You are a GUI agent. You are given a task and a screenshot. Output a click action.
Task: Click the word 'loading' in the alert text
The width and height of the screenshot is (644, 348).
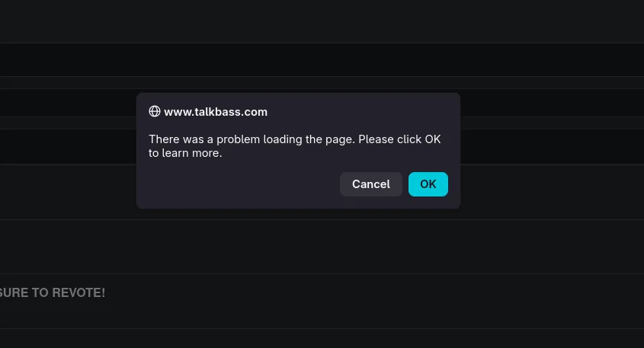click(x=283, y=139)
